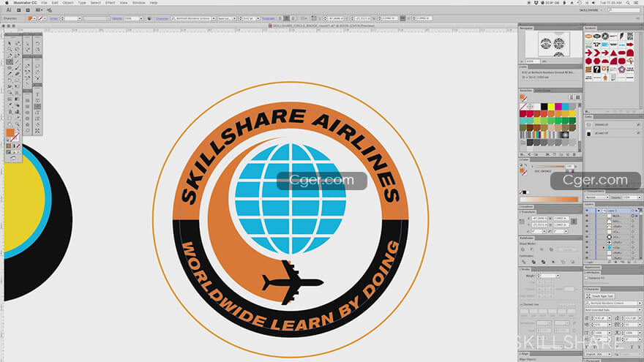644x362 pixels.
Task: Toggle eye of first sublayer under Layer 1
Action: point(587,216)
